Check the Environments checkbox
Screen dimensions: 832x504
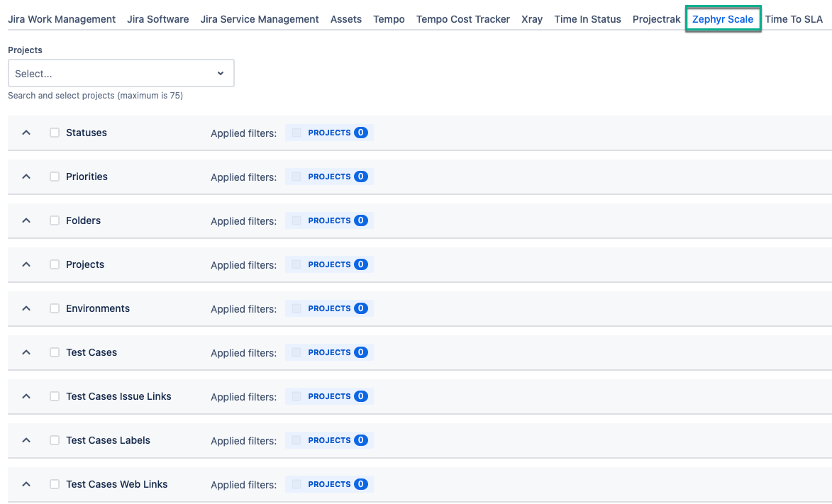55,308
